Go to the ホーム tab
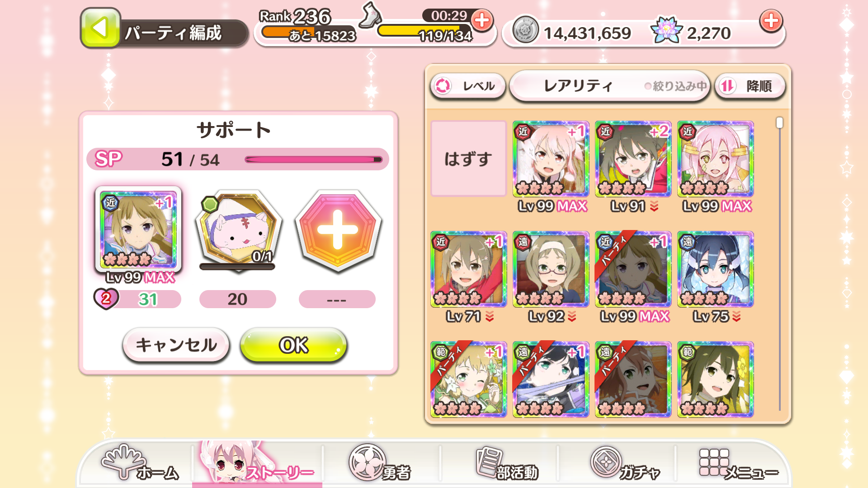Image resolution: width=868 pixels, height=488 pixels. (x=139, y=464)
